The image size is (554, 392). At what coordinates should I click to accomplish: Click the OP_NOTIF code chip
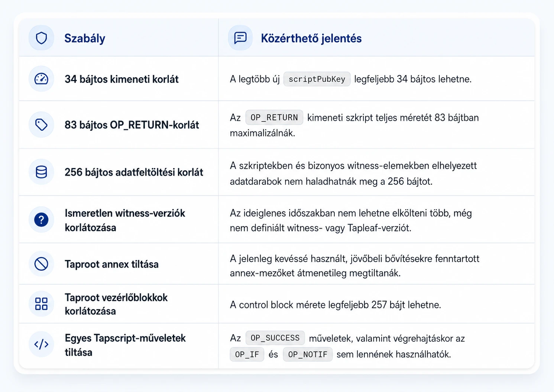coord(308,354)
